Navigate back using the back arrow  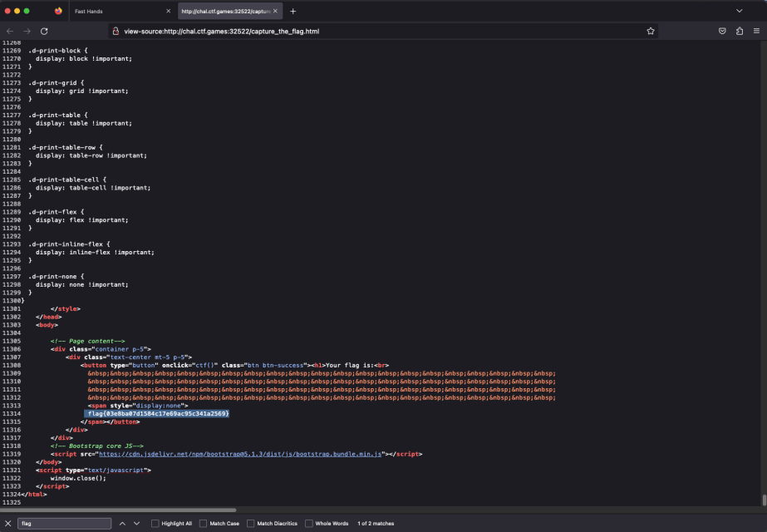click(9, 31)
